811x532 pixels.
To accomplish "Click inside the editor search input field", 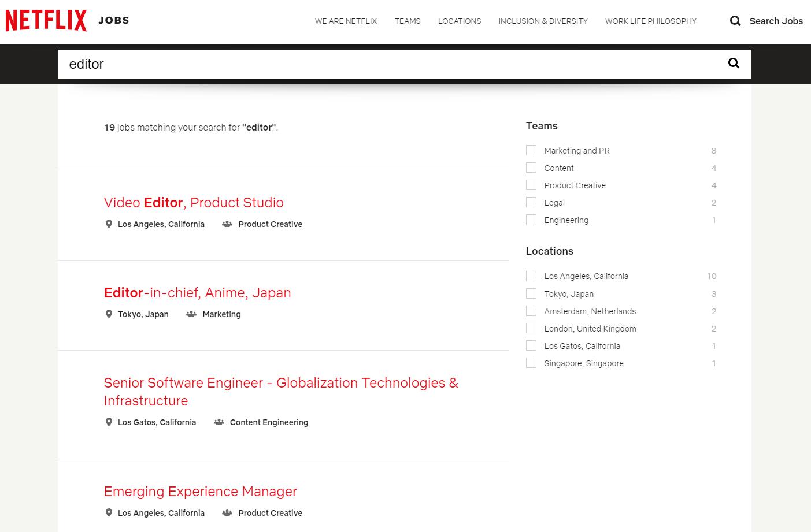I will click(347, 64).
